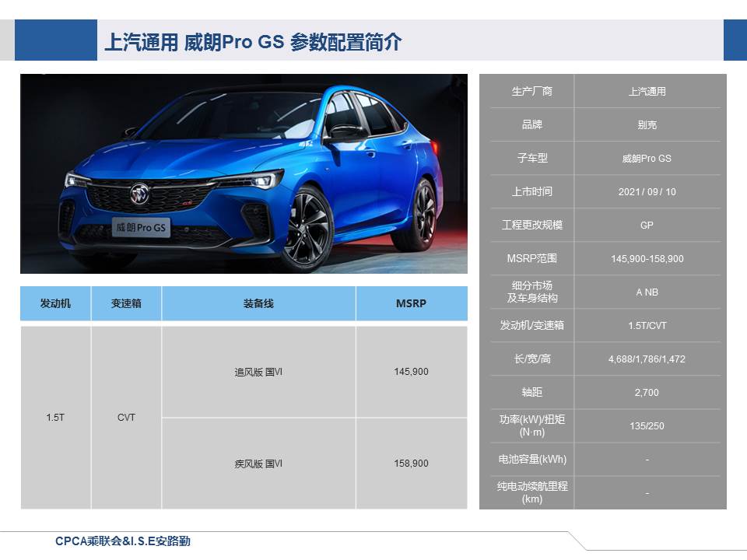Select the 1.5T engine cell

pyautogui.click(x=55, y=418)
